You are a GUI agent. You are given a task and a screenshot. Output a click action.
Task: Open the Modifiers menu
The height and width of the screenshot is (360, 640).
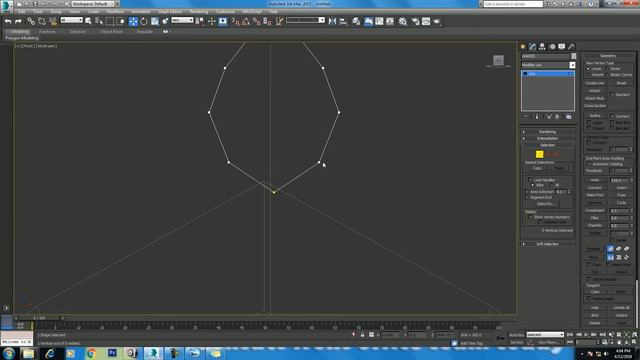tap(115, 12)
